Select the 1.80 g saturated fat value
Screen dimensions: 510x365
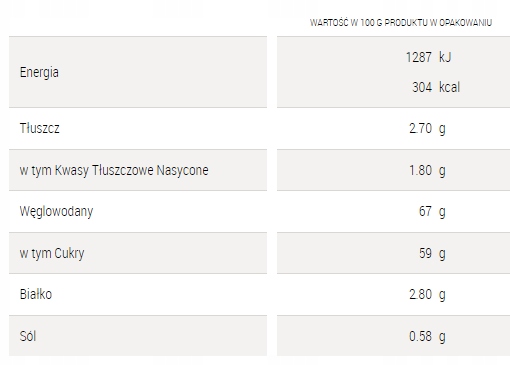pyautogui.click(x=427, y=171)
